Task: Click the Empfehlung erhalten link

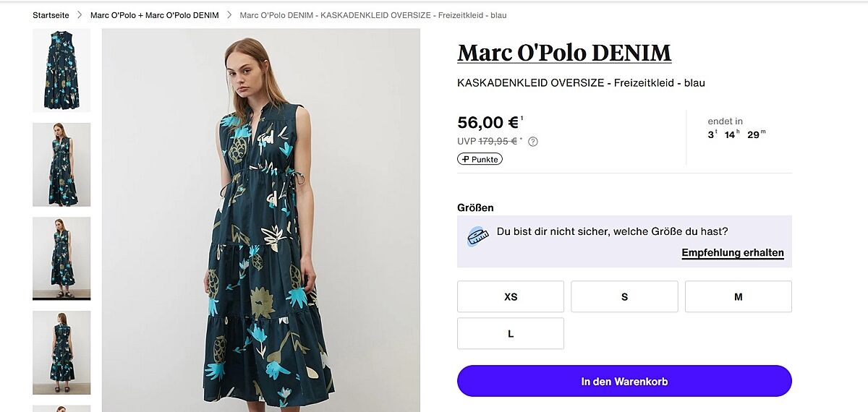Action: click(732, 253)
